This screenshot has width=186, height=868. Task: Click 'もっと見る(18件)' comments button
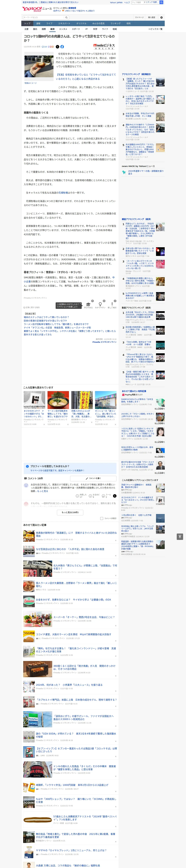[70, 513]
